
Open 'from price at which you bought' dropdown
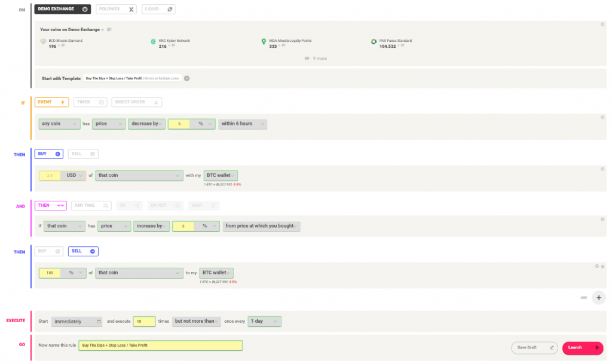(262, 227)
